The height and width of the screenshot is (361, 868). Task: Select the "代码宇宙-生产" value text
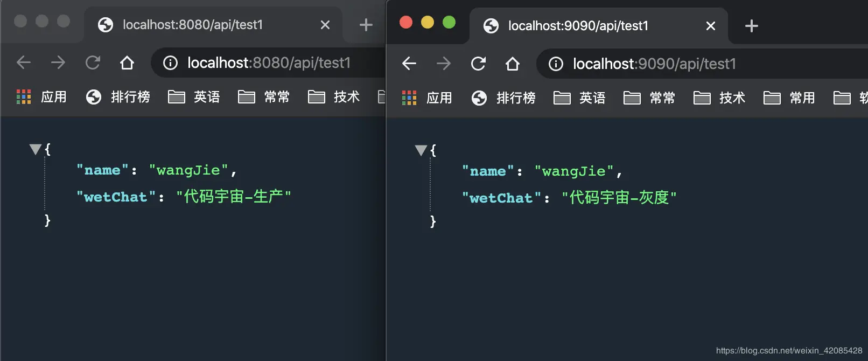tap(234, 197)
